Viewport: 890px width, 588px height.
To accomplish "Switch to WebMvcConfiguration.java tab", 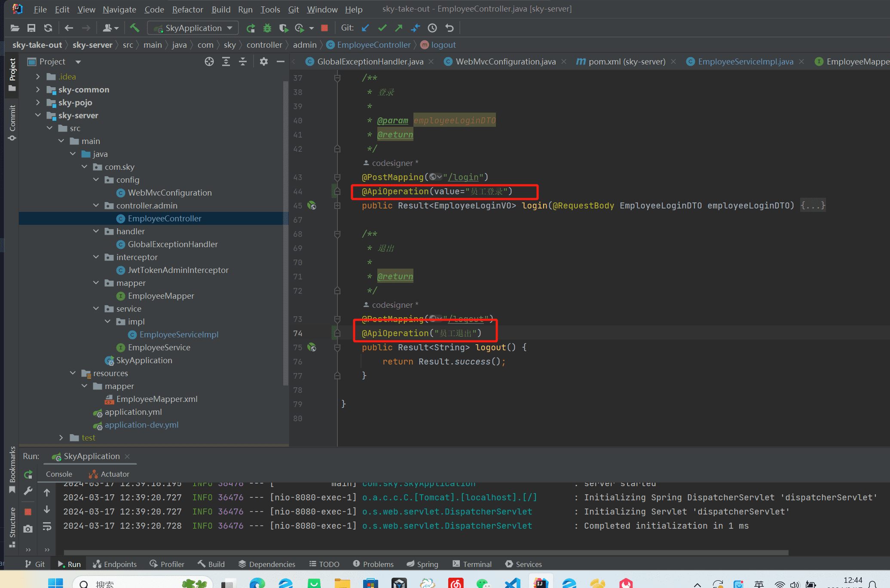I will pyautogui.click(x=505, y=62).
